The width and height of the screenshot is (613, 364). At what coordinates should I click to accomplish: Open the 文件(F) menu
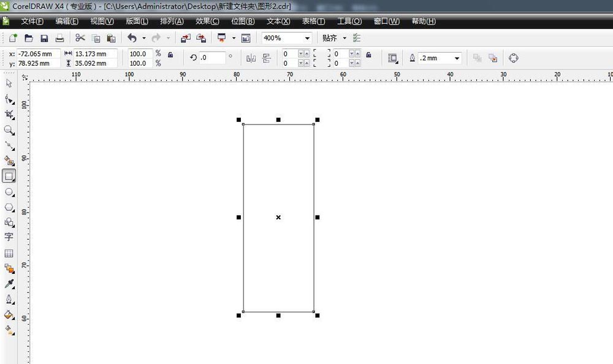pyautogui.click(x=32, y=21)
